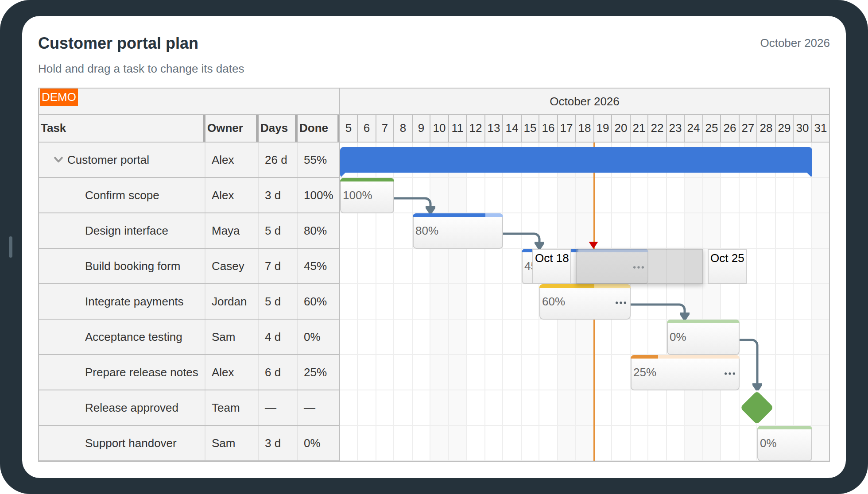868x494 pixels.
Task: Select the Acceptance testing 0% bar
Action: tap(703, 337)
